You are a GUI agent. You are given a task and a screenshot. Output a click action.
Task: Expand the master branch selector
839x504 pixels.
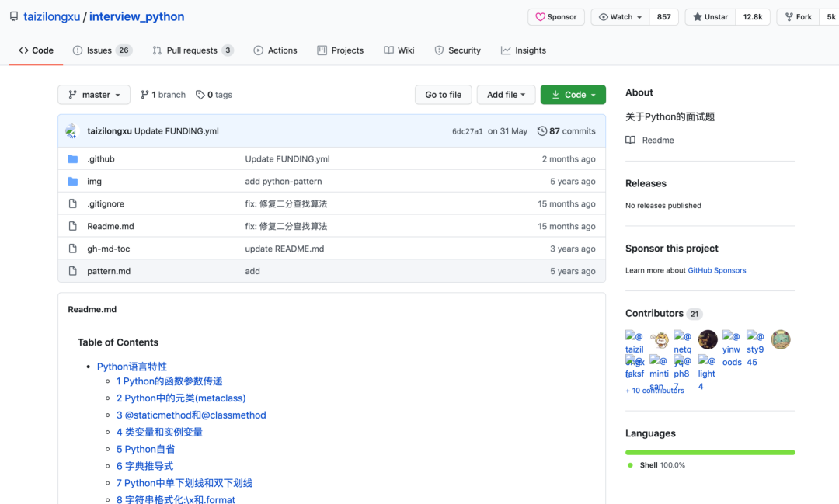click(x=94, y=95)
